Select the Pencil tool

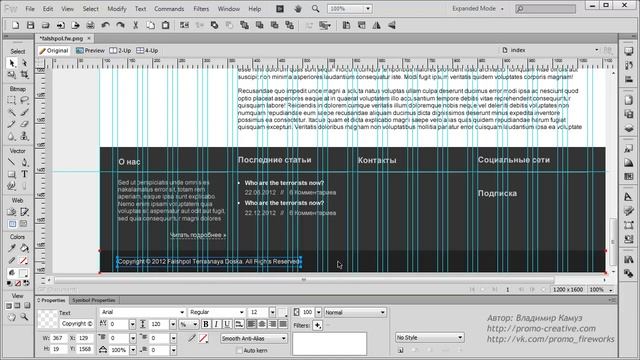click(x=11, y=124)
